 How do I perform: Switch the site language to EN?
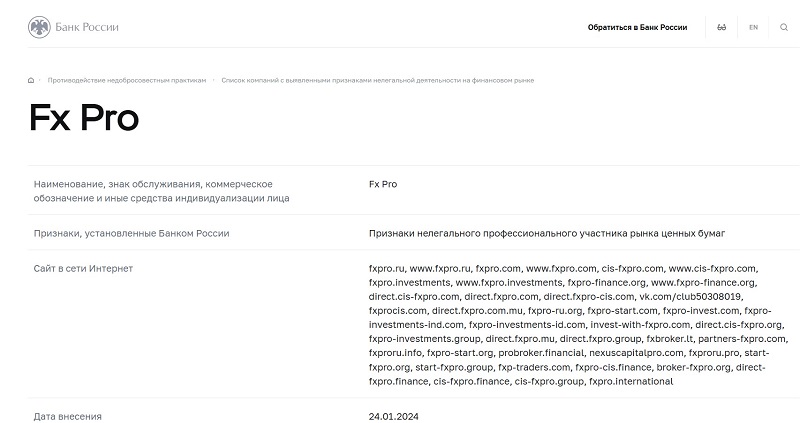(753, 27)
